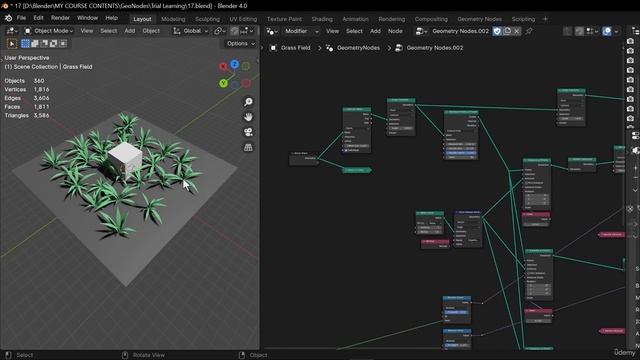This screenshot has height=360, width=640.
Task: Open node editor type dropdown
Action: (x=272, y=31)
